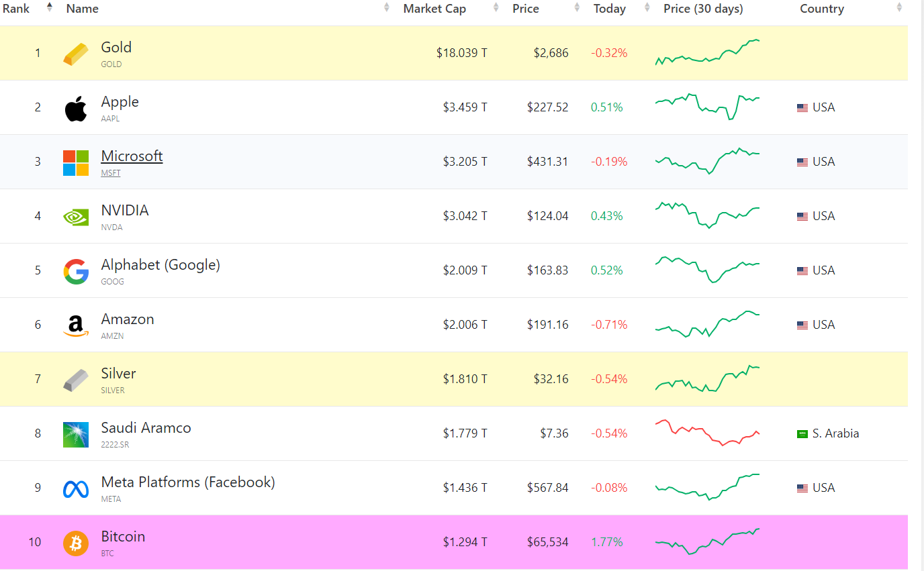Click the Saudi Arabia flag icon
924x571 pixels.
[802, 434]
